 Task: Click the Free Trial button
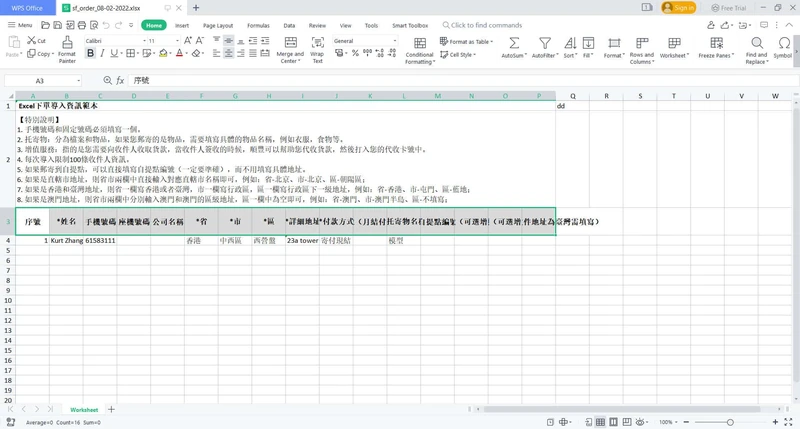tap(729, 8)
